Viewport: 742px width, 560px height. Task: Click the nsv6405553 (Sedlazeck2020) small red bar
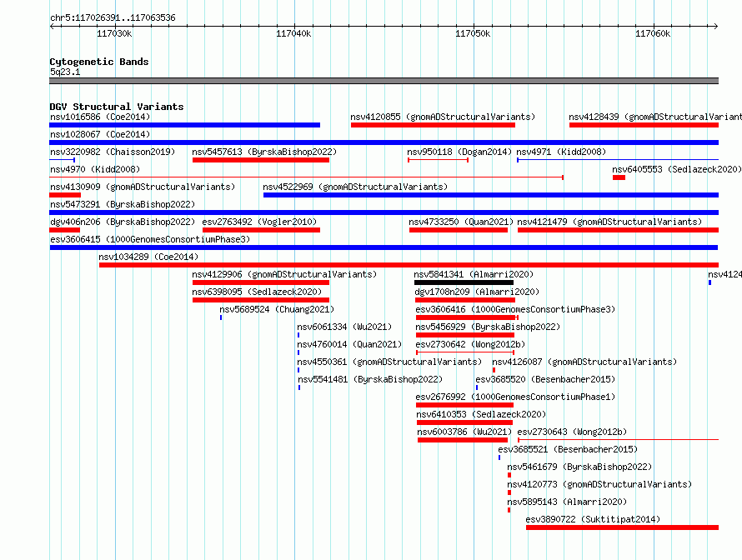pos(619,177)
